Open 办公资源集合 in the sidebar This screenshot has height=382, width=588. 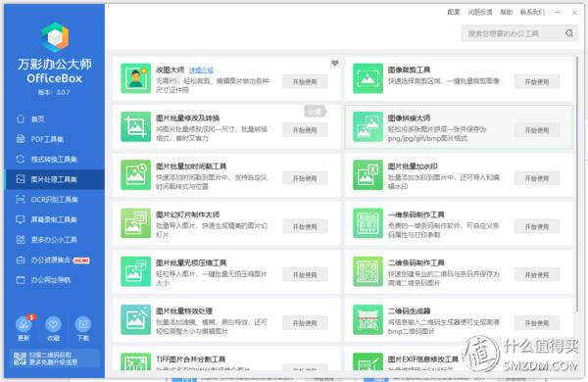(x=54, y=260)
